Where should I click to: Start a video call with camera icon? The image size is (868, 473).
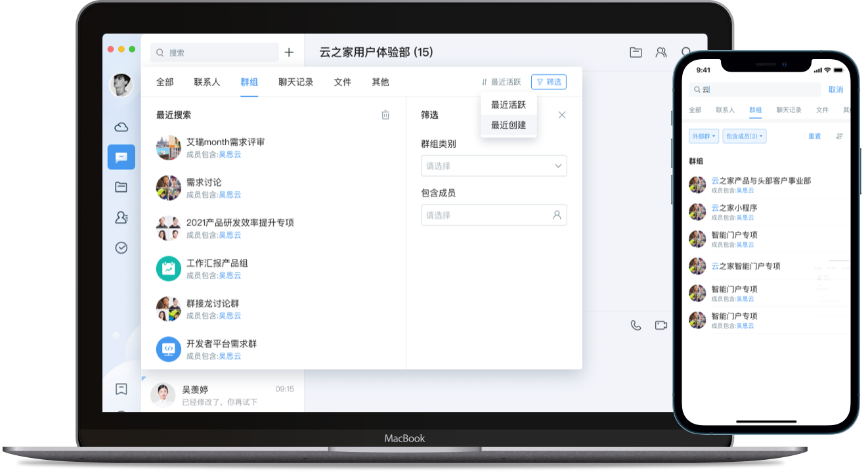[x=661, y=325]
